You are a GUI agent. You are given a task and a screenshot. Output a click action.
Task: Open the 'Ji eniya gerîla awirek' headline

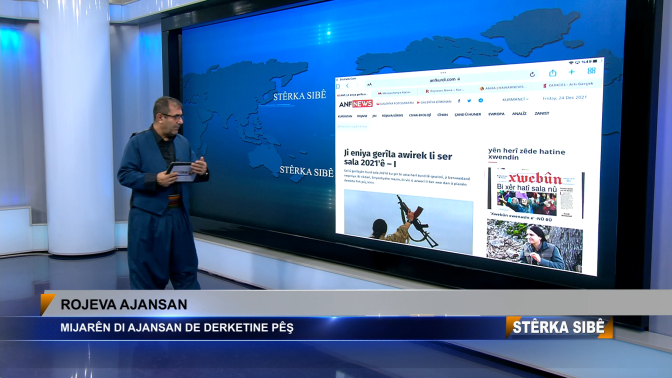tap(398, 159)
